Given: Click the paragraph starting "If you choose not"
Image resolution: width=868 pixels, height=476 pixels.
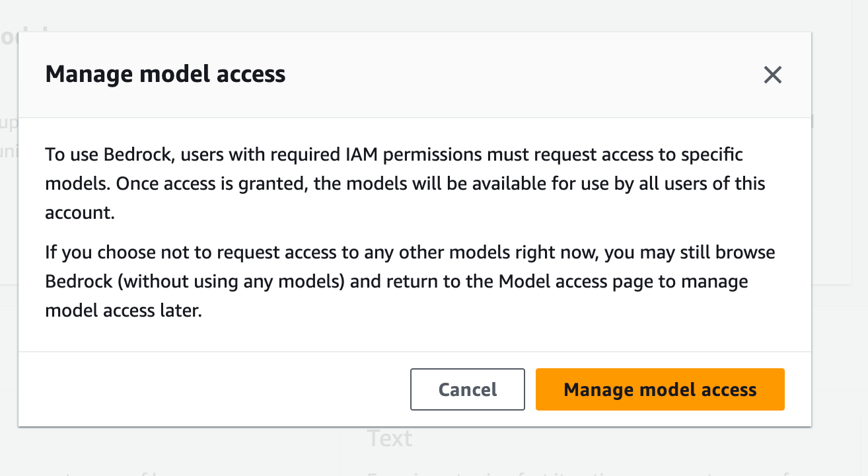Looking at the screenshot, I should click(x=410, y=281).
